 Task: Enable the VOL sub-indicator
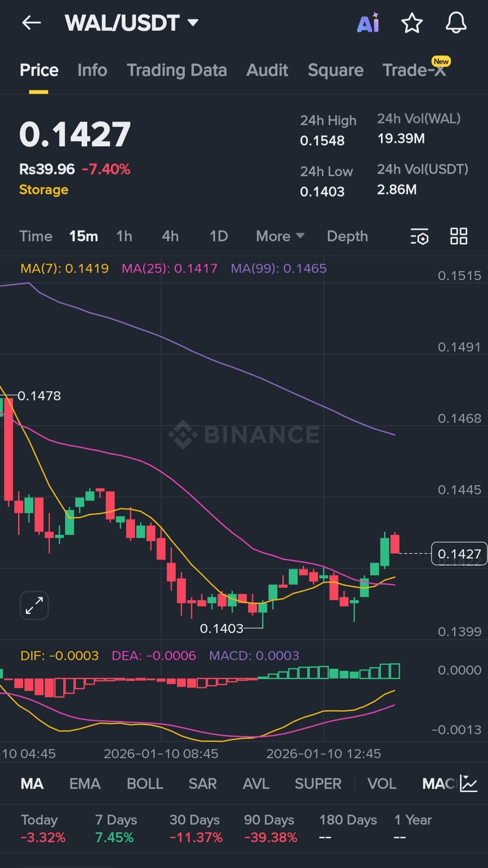coord(382,784)
